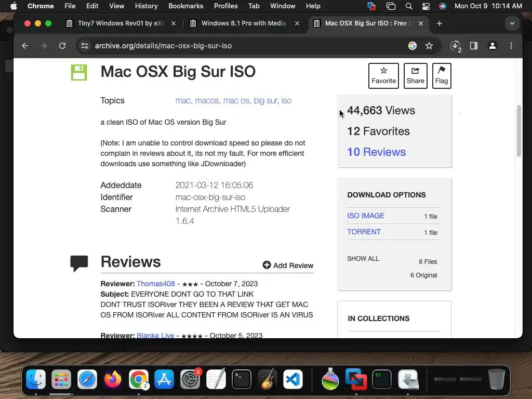Screen dimensions: 532x399
Task: Open Spotlight search in menu bar
Action: 408,6
